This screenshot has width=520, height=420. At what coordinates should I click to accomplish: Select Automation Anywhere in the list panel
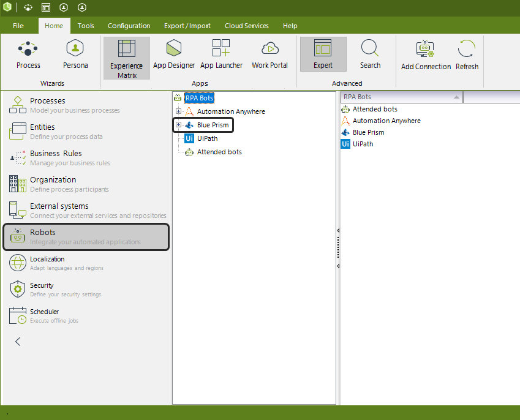point(386,121)
